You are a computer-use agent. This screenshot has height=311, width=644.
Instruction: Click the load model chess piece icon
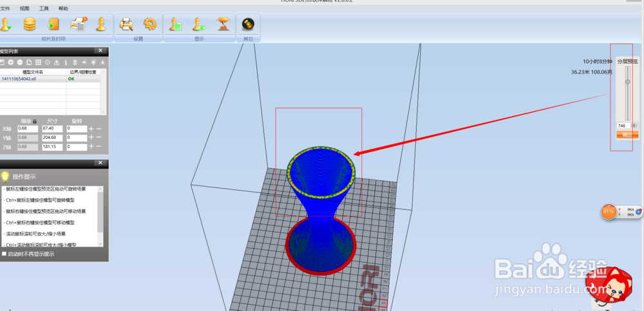(x=6, y=24)
